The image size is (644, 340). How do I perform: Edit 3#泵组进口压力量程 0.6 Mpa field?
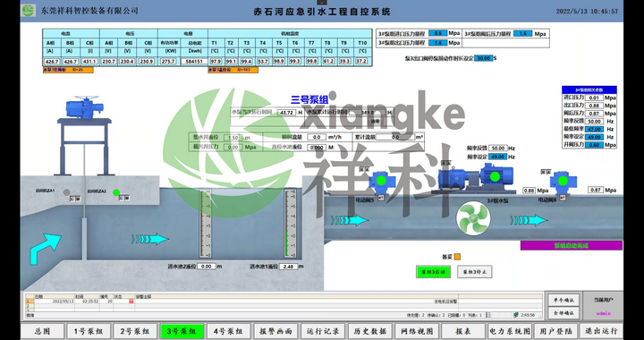pyautogui.click(x=437, y=33)
